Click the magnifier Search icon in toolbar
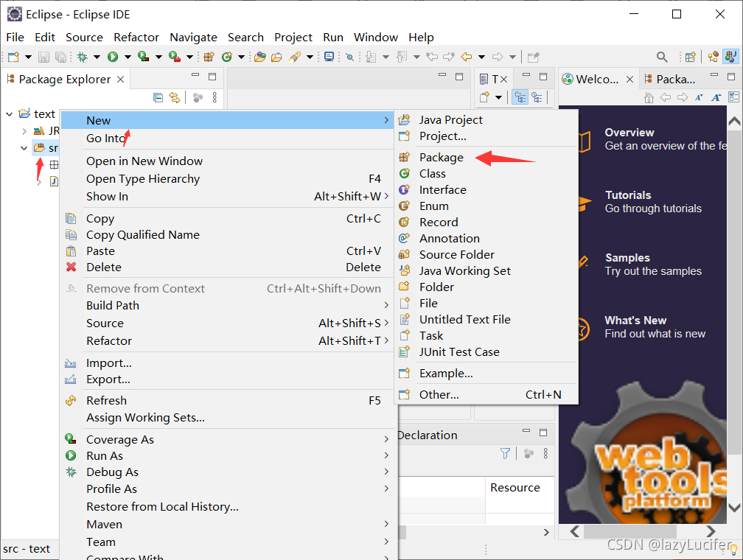This screenshot has height=560, width=743. [x=662, y=57]
